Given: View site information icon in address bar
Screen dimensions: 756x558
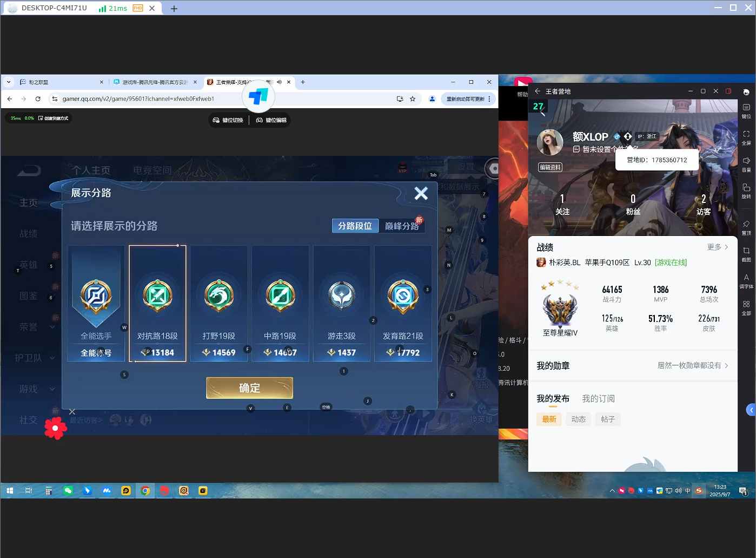Looking at the screenshot, I should point(54,99).
